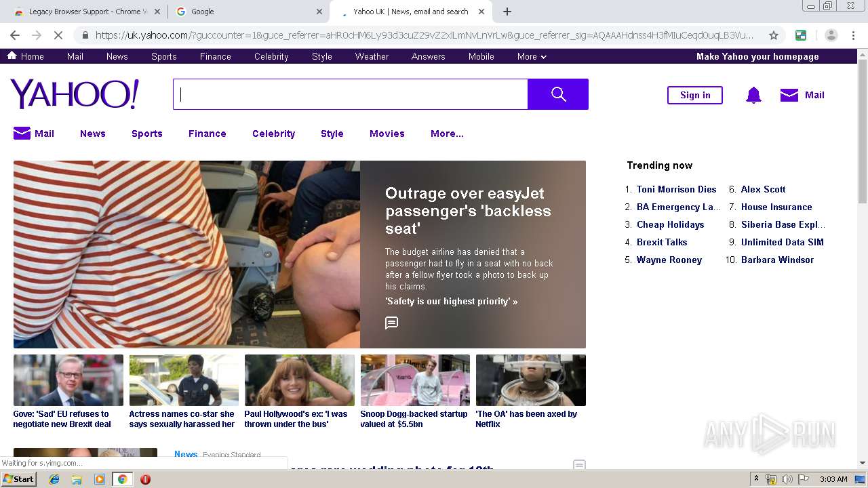Screen dimensions: 868x488
Task: Click the Sign in button
Action: (x=695, y=95)
